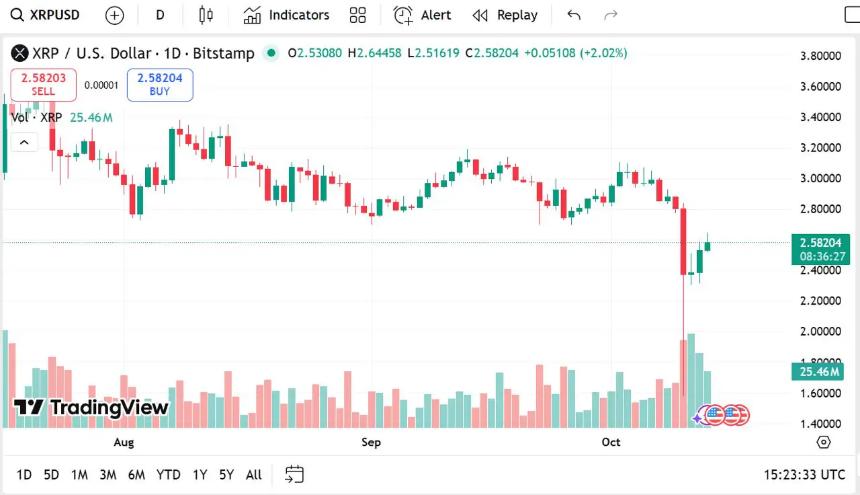Open the Indicators panel
The image size is (860, 495).
pos(286,15)
